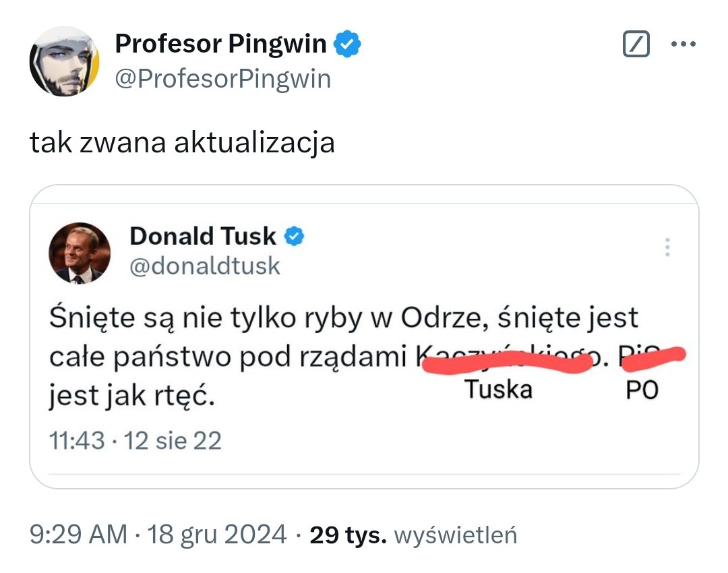728x573 pixels.
Task: Click the 'PO' annotation label
Action: click(x=641, y=390)
